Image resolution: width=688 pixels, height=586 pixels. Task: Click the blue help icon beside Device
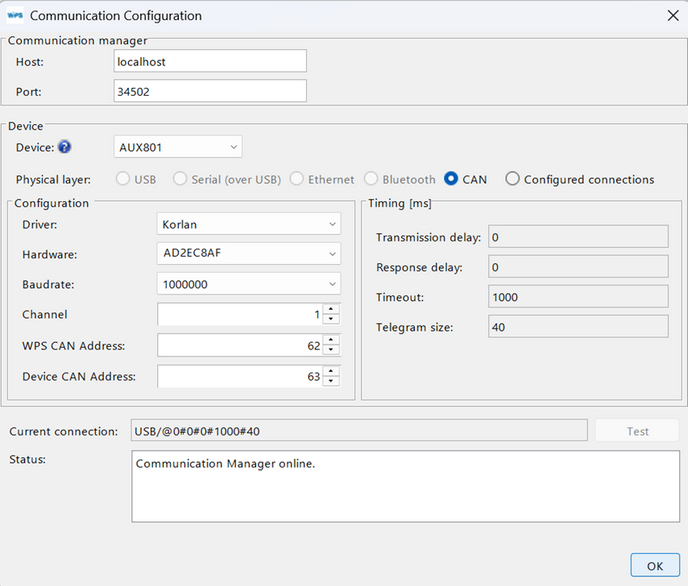[65, 147]
